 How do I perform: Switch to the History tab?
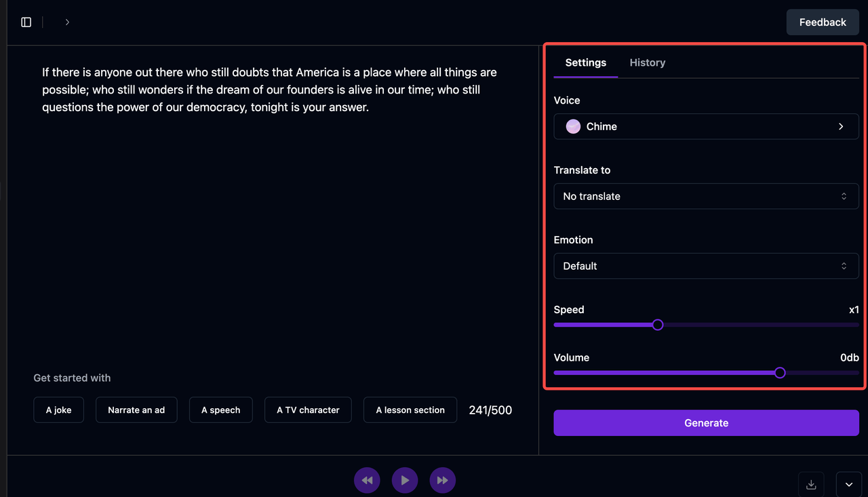tap(647, 62)
